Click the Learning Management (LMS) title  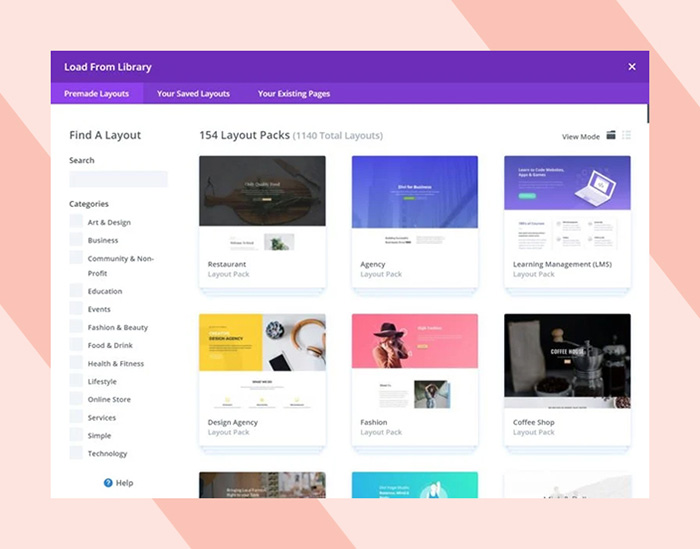562,264
